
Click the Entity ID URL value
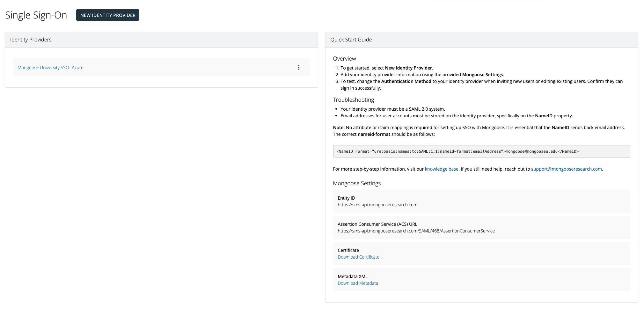point(377,205)
